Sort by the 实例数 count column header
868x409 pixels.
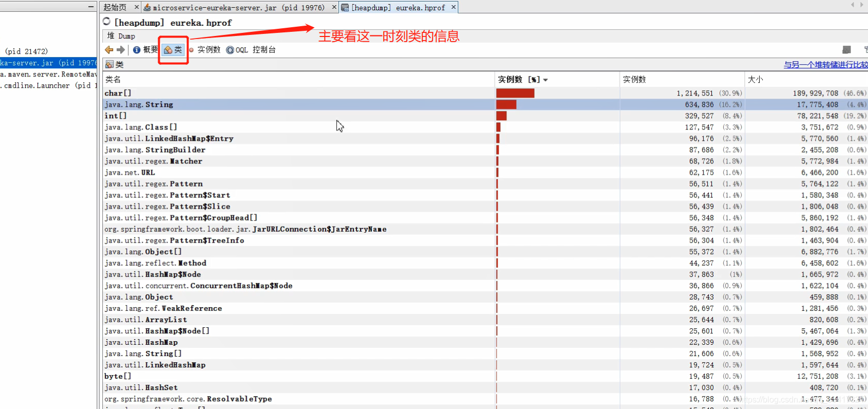tap(682, 80)
